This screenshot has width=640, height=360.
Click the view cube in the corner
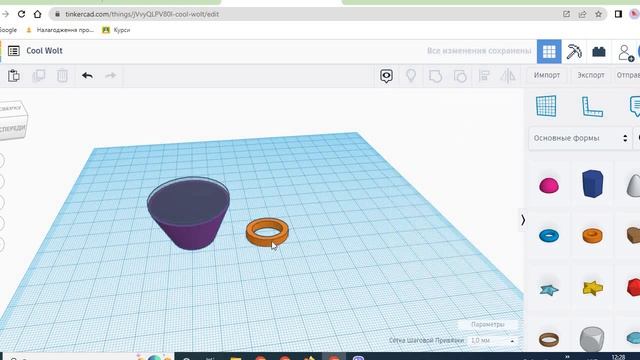click(13, 121)
